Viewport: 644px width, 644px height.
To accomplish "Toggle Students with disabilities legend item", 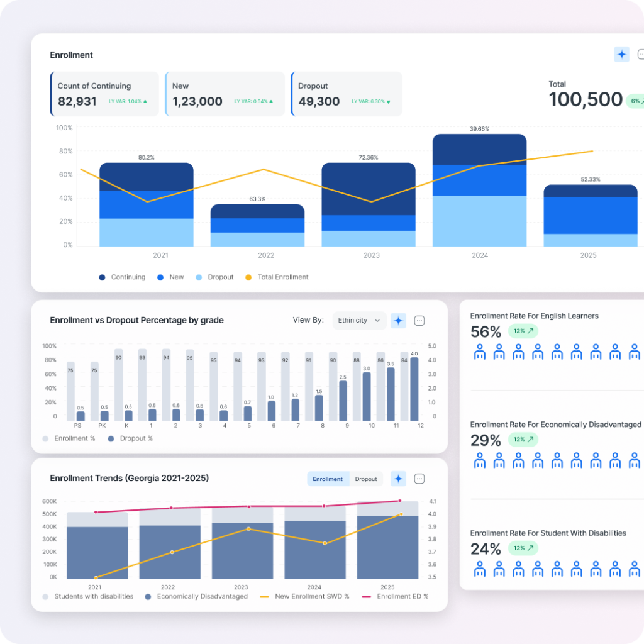I will (87, 596).
